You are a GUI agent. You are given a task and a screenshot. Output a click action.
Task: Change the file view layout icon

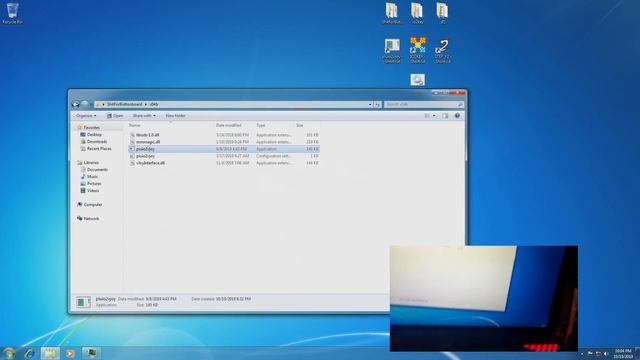[x=427, y=116]
